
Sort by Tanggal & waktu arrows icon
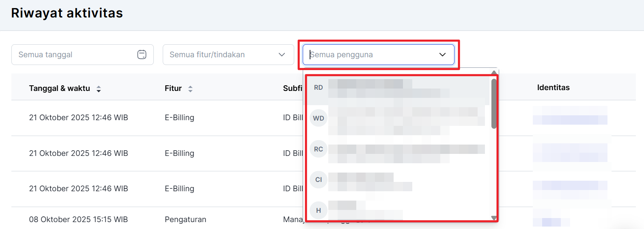(99, 89)
